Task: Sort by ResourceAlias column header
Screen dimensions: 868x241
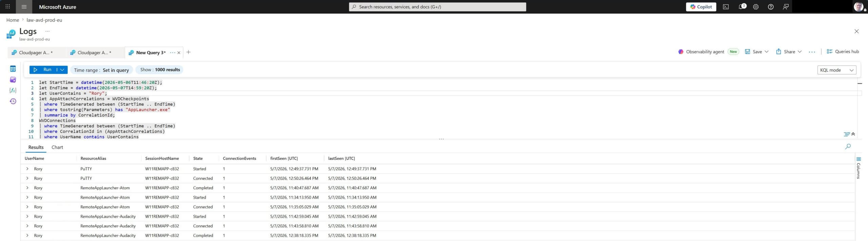Action: click(93, 158)
